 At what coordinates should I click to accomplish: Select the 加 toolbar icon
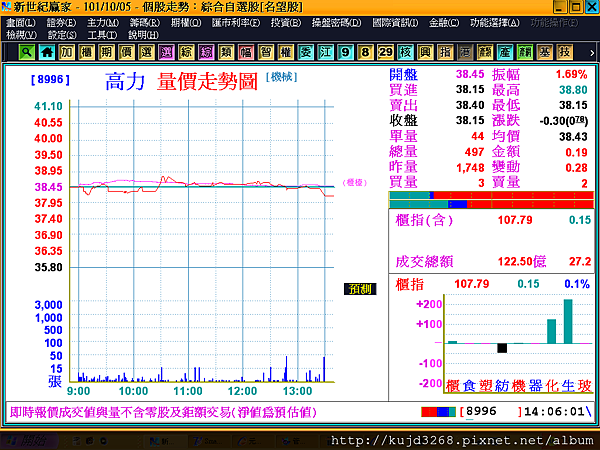coord(67,52)
